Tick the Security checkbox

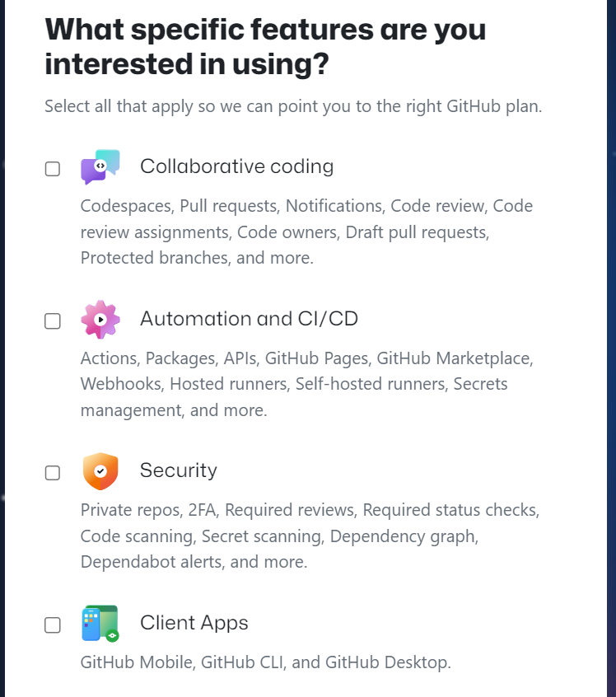53,472
